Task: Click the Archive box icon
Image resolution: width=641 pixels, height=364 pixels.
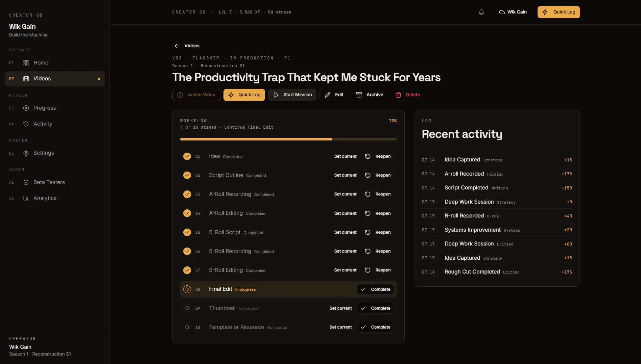Action: [359, 95]
